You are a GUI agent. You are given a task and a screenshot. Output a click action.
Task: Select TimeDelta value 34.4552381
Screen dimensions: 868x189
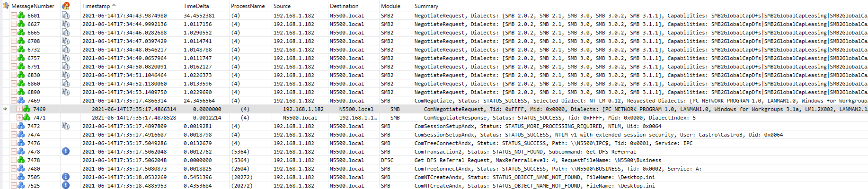point(199,16)
